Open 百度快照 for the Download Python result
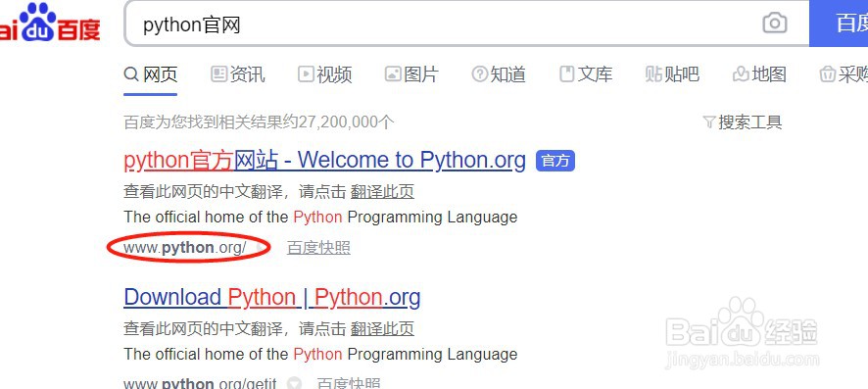This screenshot has width=868, height=389. tap(349, 383)
